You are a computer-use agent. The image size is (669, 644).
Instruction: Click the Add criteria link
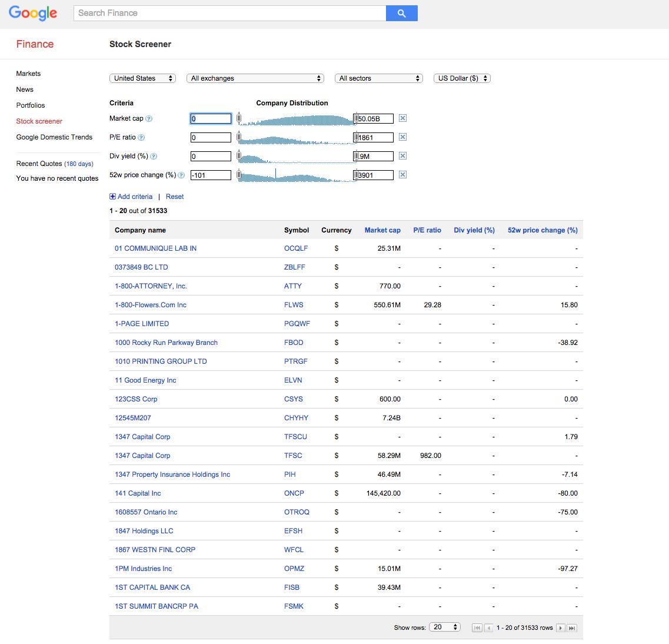pyautogui.click(x=135, y=196)
